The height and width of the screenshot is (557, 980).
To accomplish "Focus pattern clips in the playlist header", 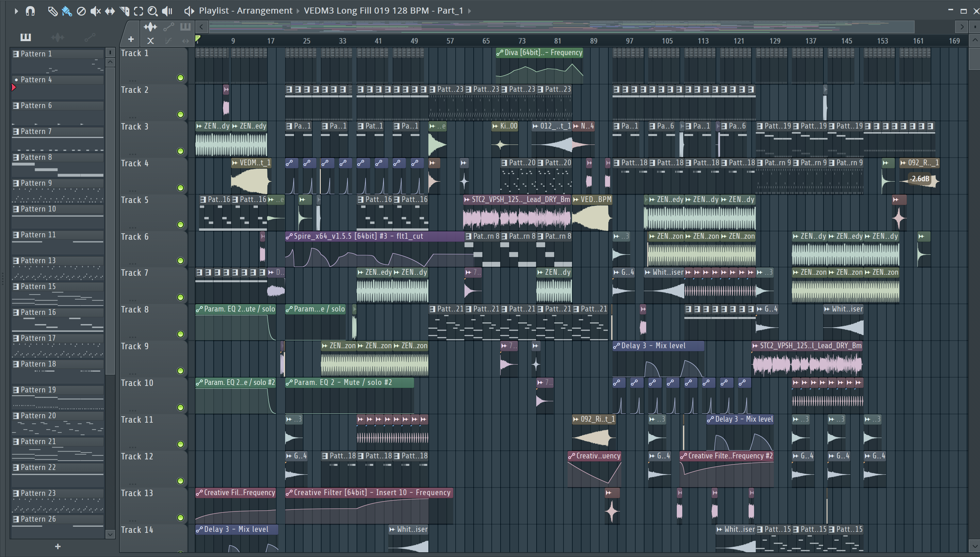I will tap(185, 27).
